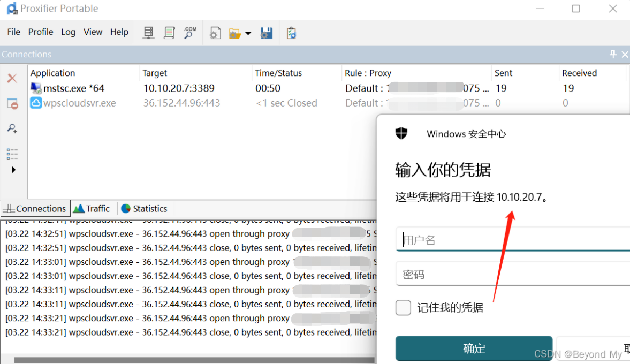Click target 36.152.44.96:443 cell
Screen dimensions: 630x364
181,103
